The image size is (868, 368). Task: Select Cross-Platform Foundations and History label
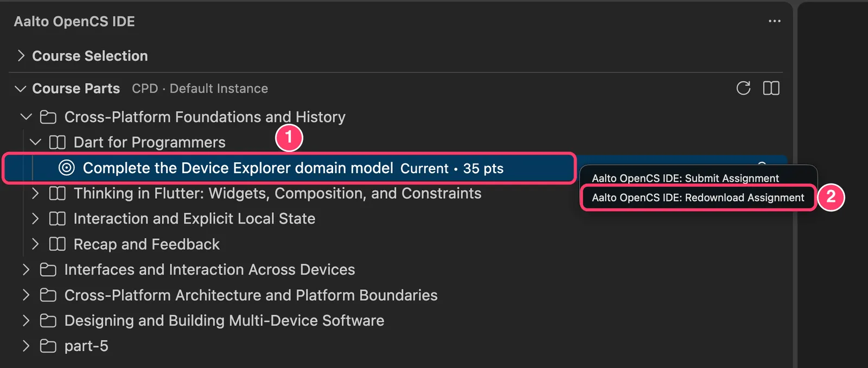coord(205,117)
